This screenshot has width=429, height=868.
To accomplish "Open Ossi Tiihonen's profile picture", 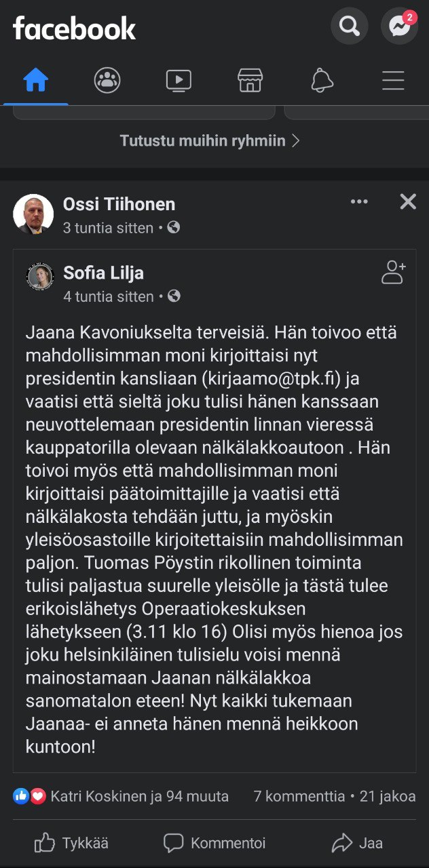I will (x=33, y=214).
